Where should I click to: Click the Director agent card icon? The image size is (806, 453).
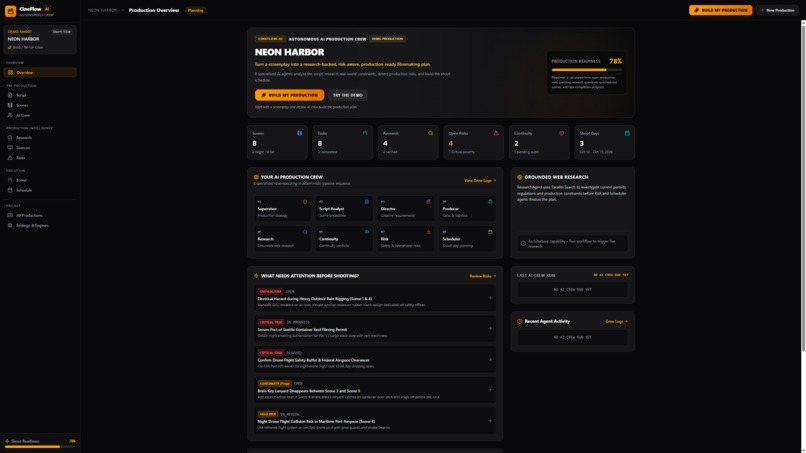point(428,202)
